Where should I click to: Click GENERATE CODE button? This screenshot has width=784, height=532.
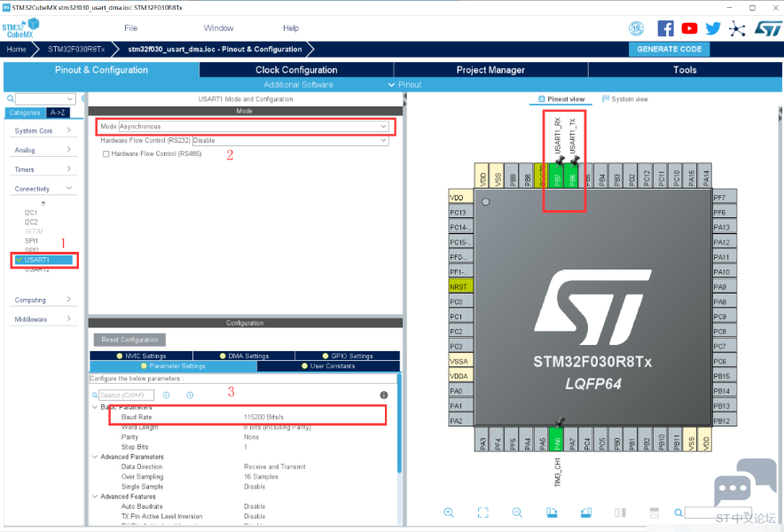[x=669, y=49]
